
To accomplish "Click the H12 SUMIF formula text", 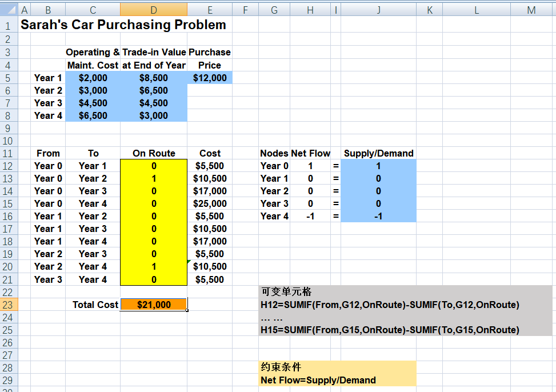I will coord(390,305).
